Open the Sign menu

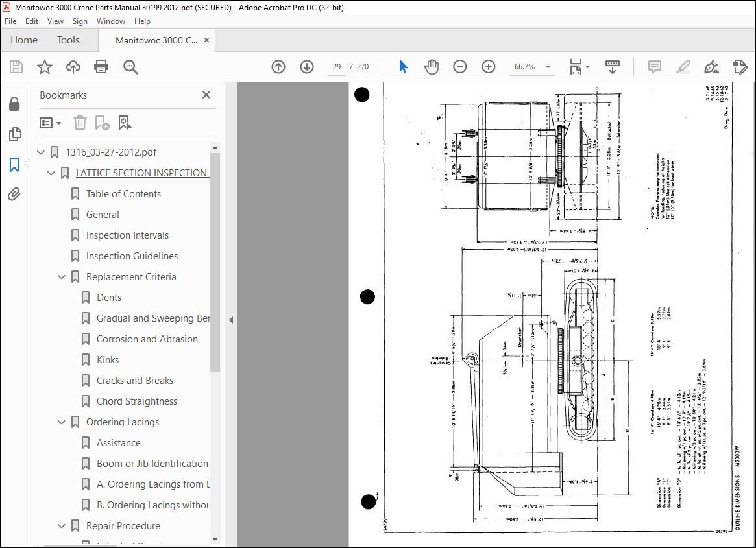(80, 21)
